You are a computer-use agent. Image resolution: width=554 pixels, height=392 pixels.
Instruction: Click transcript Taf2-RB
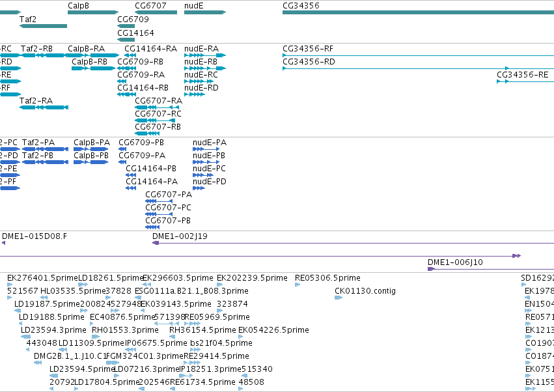coord(36,48)
